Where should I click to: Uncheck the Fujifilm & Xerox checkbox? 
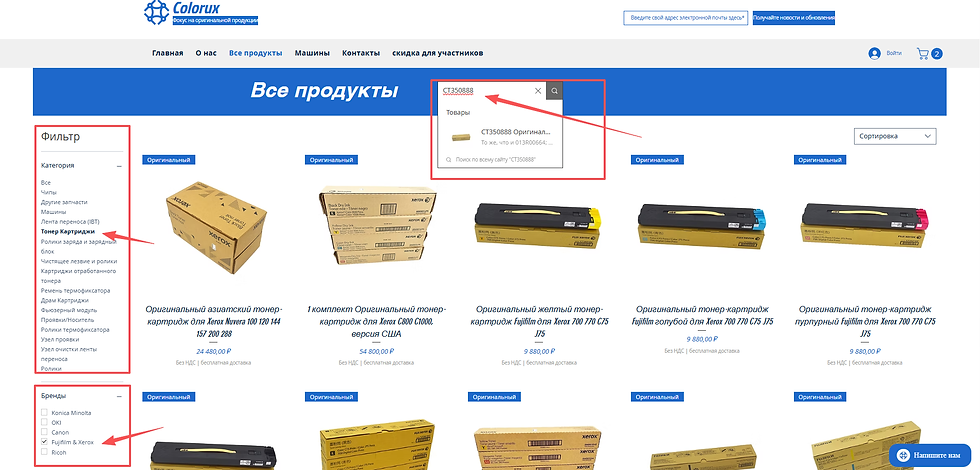[x=44, y=442]
